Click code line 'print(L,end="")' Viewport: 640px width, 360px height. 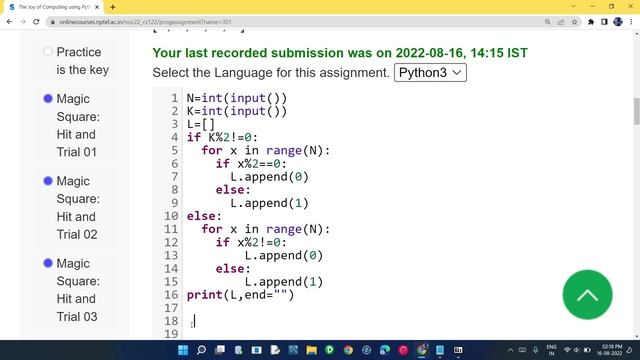pyautogui.click(x=240, y=295)
